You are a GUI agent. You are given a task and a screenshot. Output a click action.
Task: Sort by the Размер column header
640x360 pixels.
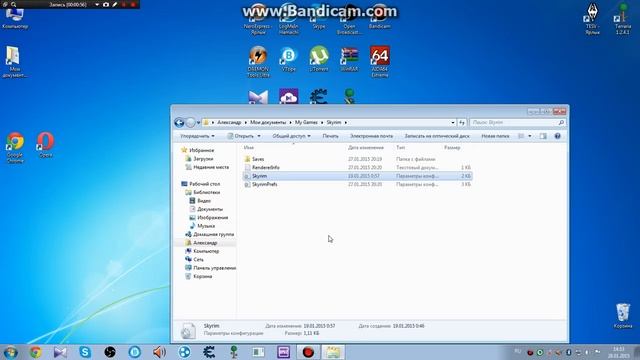(452, 147)
